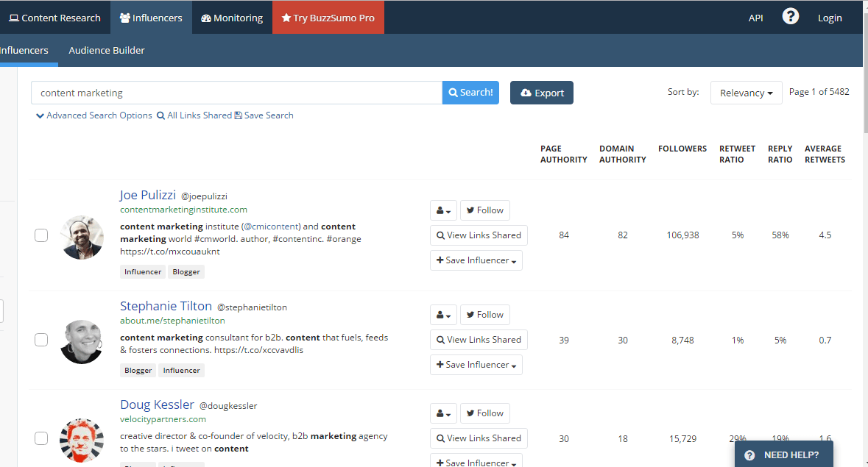Click the Influencer tag under Stephanie Tilton
This screenshot has height=467, width=868.
[x=182, y=370]
